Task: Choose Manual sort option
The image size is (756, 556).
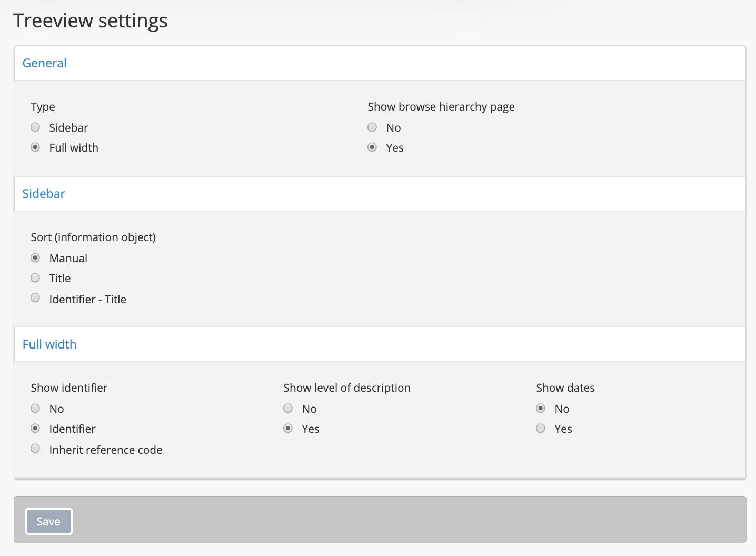Action: click(35, 258)
